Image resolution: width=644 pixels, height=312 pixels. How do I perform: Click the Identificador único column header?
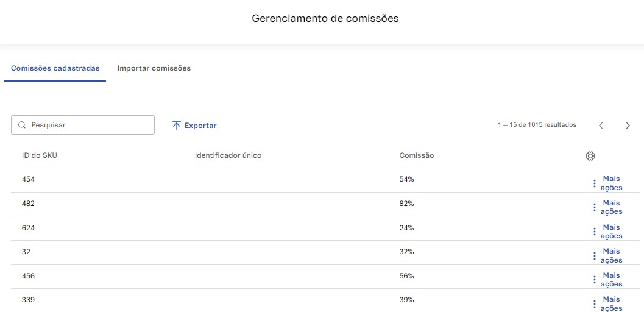pyautogui.click(x=228, y=155)
